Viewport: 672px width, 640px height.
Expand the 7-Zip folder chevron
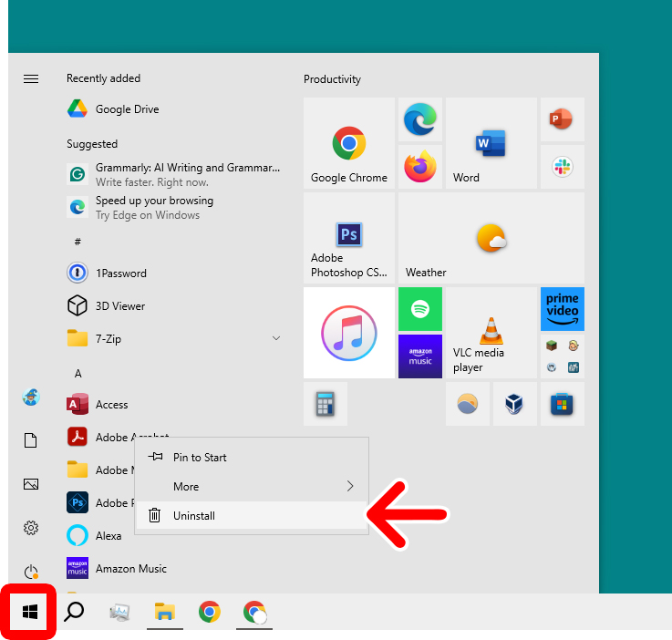[276, 338]
